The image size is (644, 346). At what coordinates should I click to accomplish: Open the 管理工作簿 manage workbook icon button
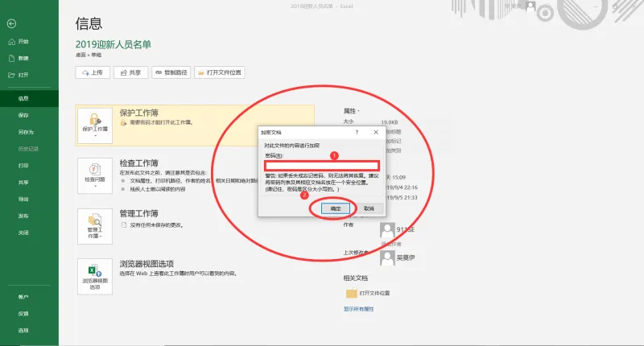(95, 226)
